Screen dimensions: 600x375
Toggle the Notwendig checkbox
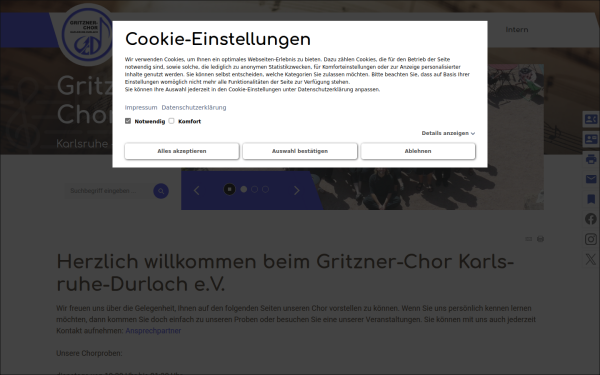128,121
